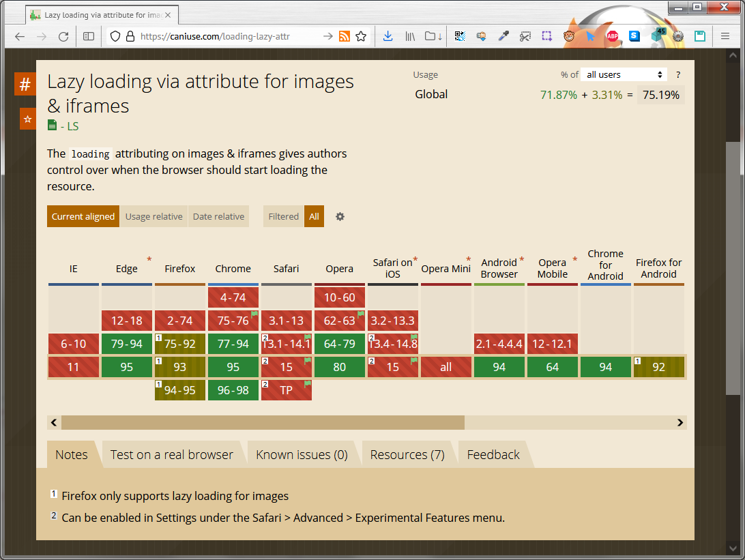This screenshot has width=745, height=560.
Task: Click the blue S extension icon
Action: pos(634,36)
